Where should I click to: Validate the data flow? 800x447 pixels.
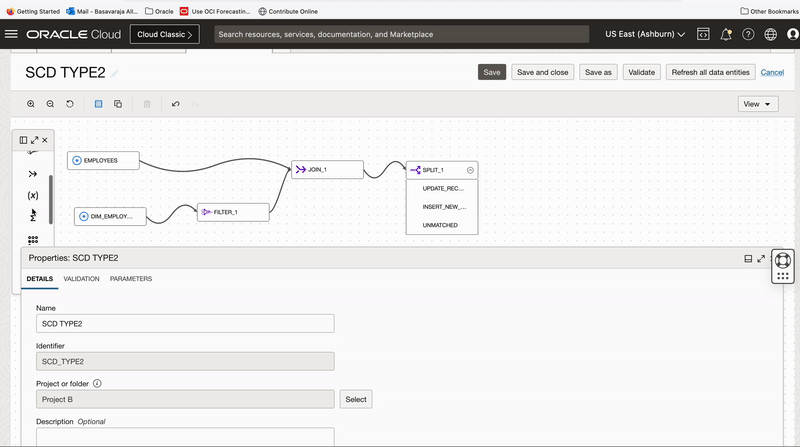click(x=641, y=72)
